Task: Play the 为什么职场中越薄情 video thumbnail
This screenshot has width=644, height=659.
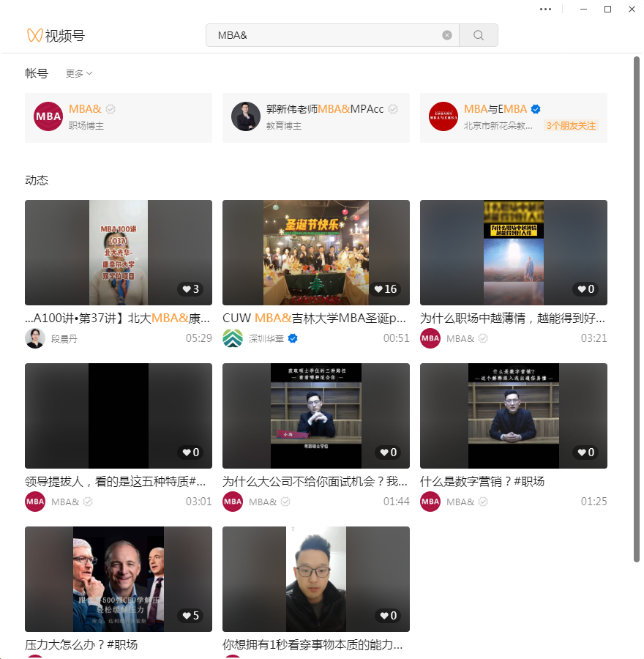Action: (x=514, y=252)
